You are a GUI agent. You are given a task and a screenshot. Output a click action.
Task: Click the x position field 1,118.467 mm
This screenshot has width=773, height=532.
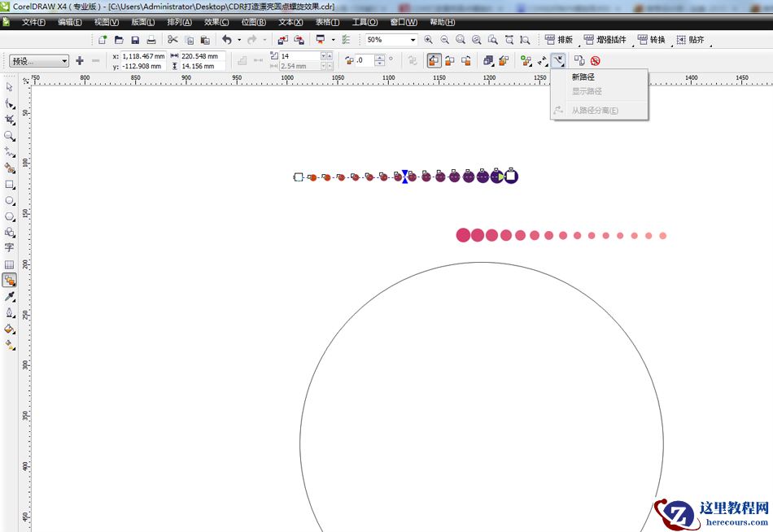tap(143, 56)
